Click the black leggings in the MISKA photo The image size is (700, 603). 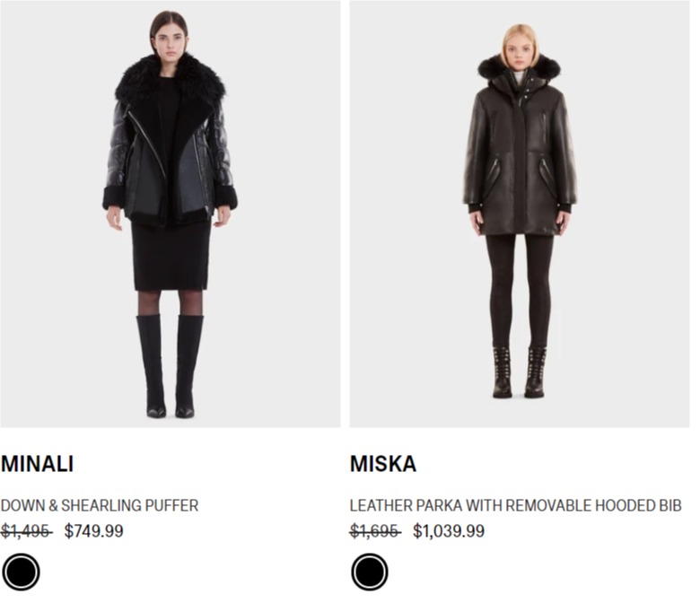point(521,290)
